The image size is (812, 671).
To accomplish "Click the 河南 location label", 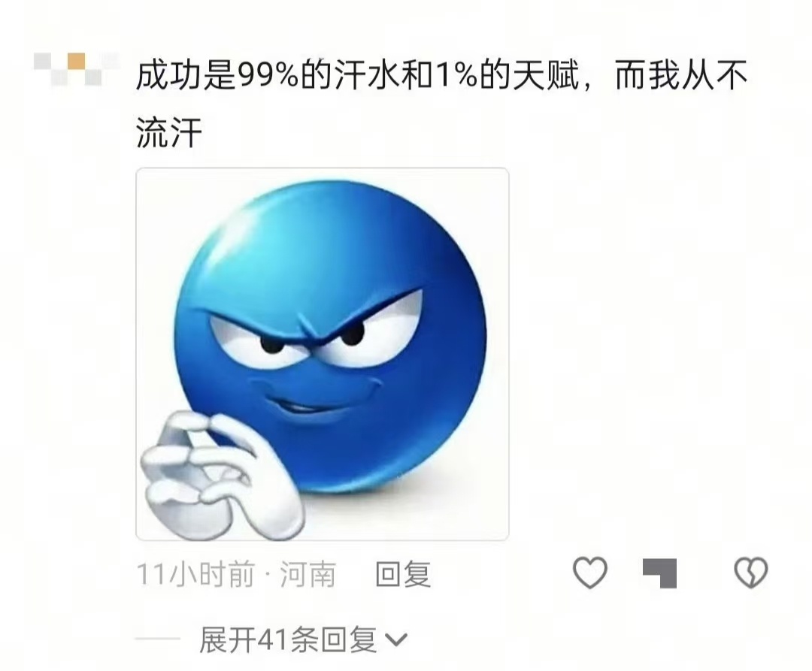I will coord(308,574).
